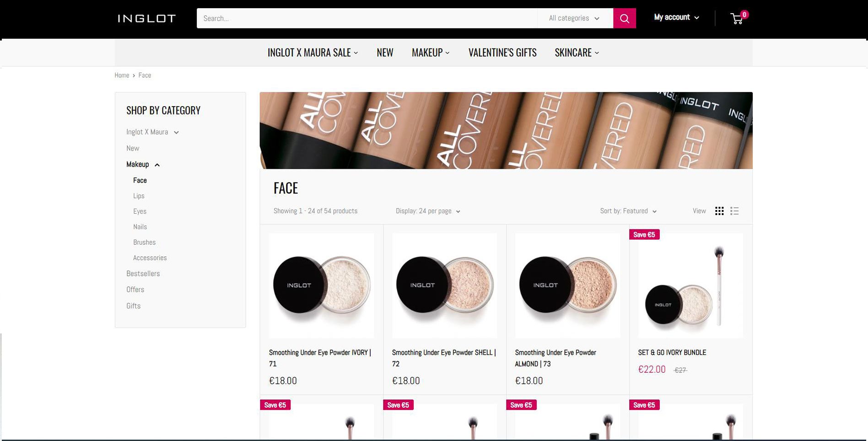This screenshot has height=441, width=868.
Task: Click the €22.00 sale price
Action: point(652,369)
